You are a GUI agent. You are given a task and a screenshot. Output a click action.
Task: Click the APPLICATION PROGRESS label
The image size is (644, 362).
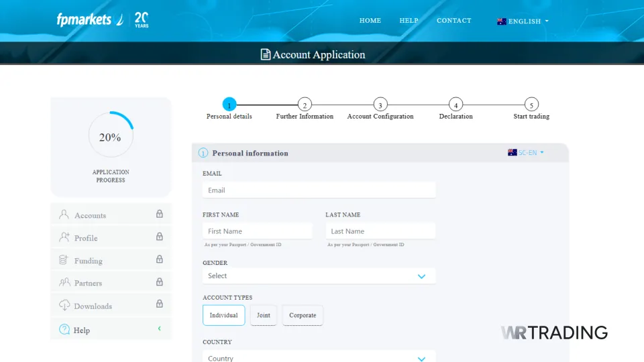111,176
